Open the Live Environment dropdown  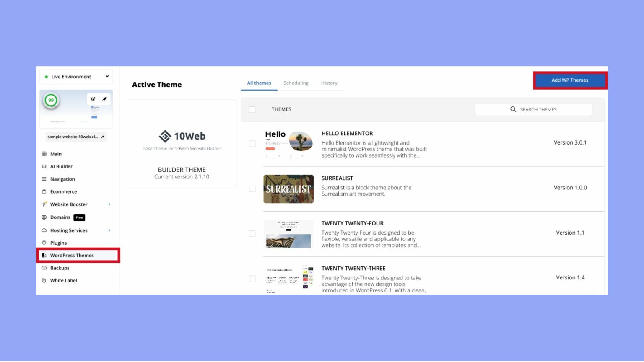pyautogui.click(x=76, y=77)
